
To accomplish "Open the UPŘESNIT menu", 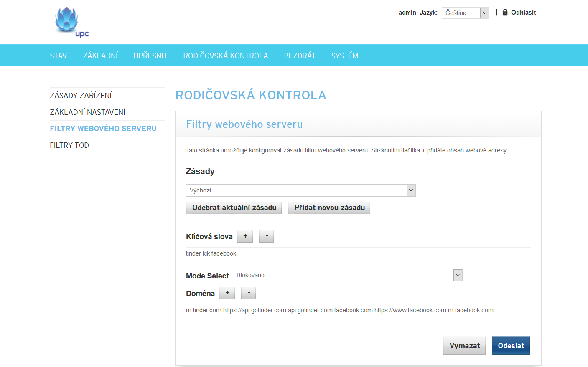I will (x=150, y=56).
